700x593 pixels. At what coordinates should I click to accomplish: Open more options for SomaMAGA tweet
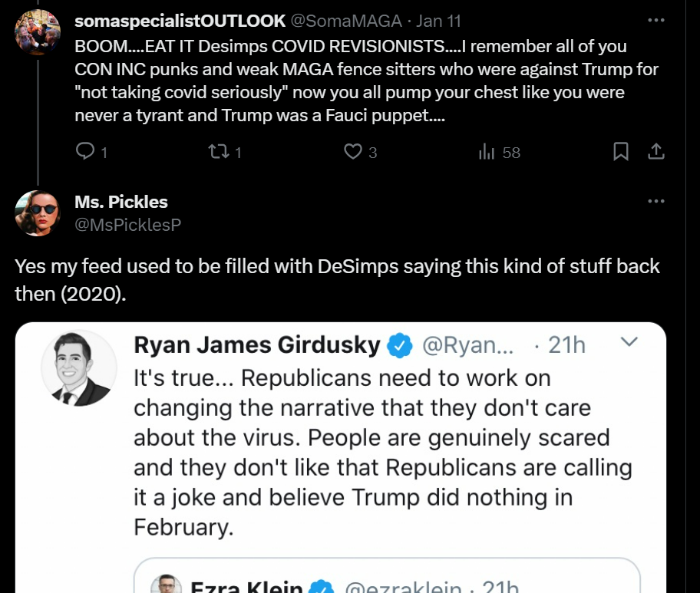(656, 20)
